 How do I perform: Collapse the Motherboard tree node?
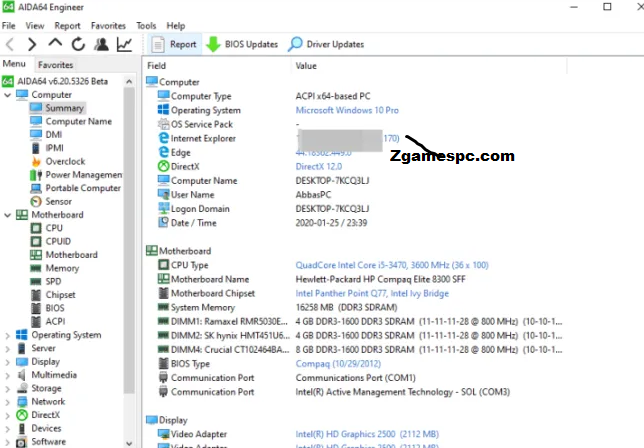(7, 215)
